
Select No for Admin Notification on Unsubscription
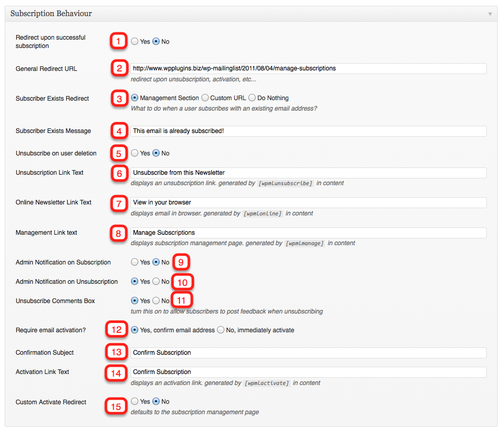click(156, 281)
